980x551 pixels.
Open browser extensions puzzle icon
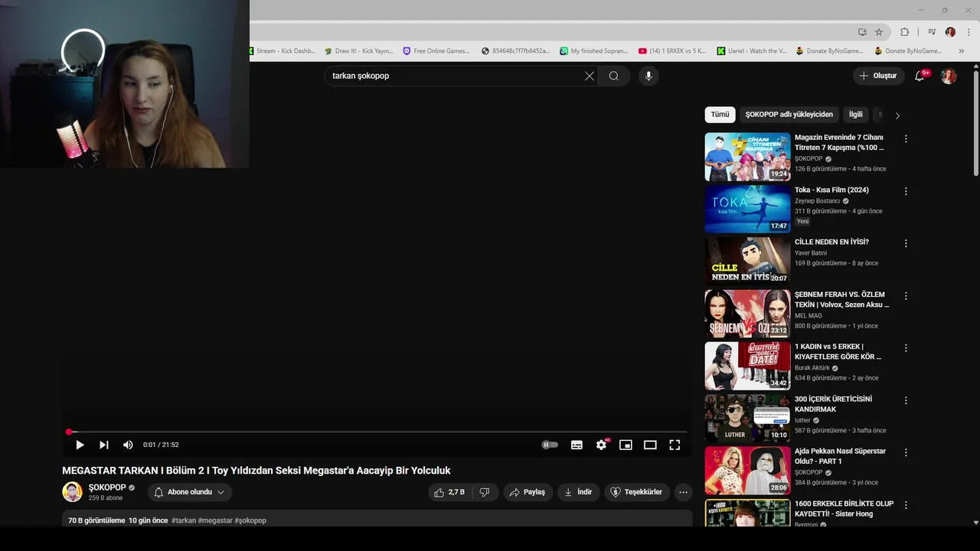point(904,32)
